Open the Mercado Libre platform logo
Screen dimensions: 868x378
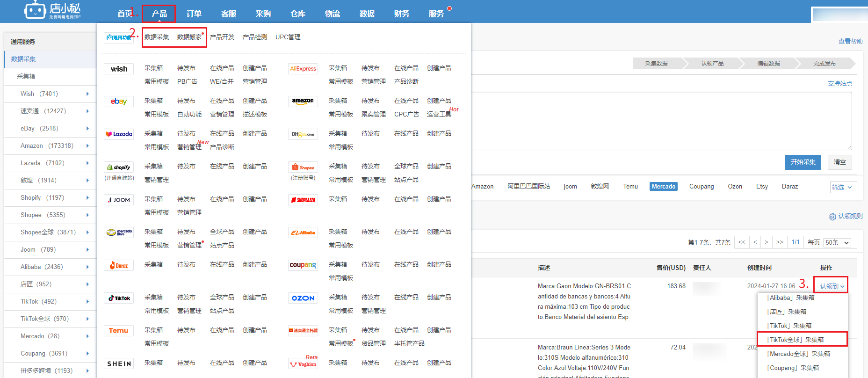[119, 233]
